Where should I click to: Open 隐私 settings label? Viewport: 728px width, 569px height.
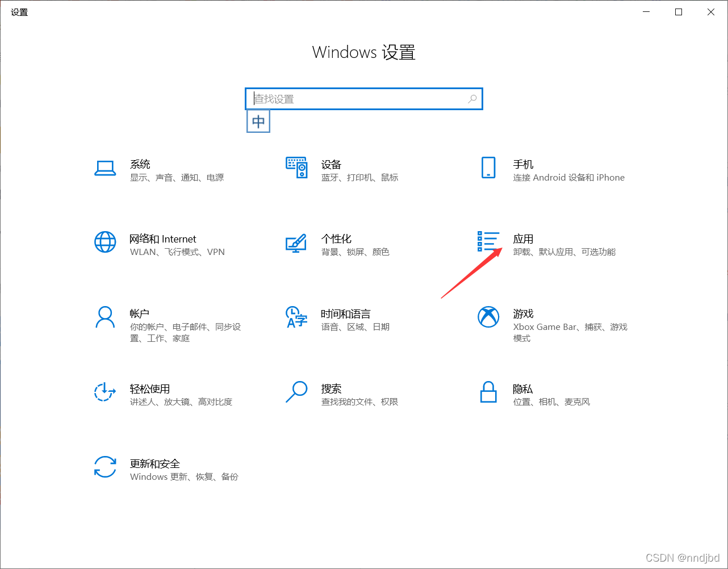click(x=523, y=388)
